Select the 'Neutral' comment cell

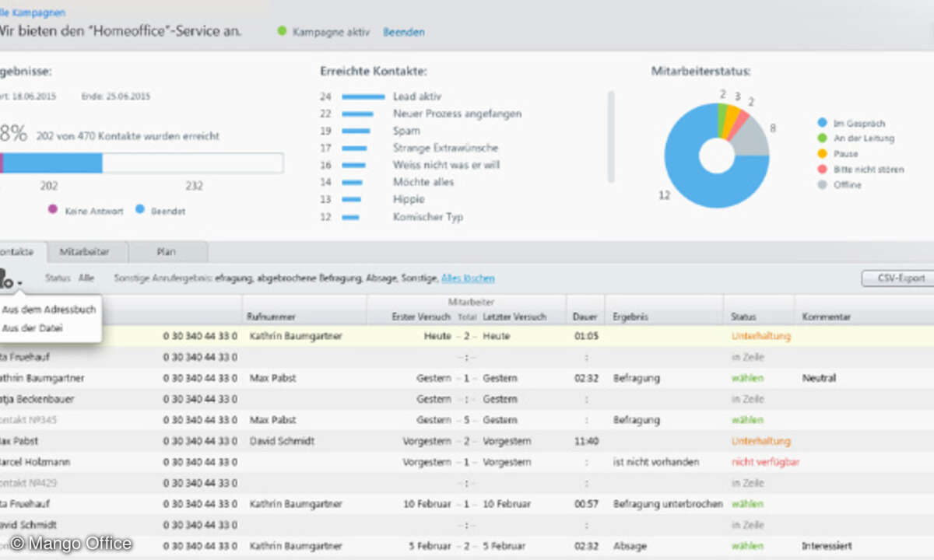click(x=819, y=378)
